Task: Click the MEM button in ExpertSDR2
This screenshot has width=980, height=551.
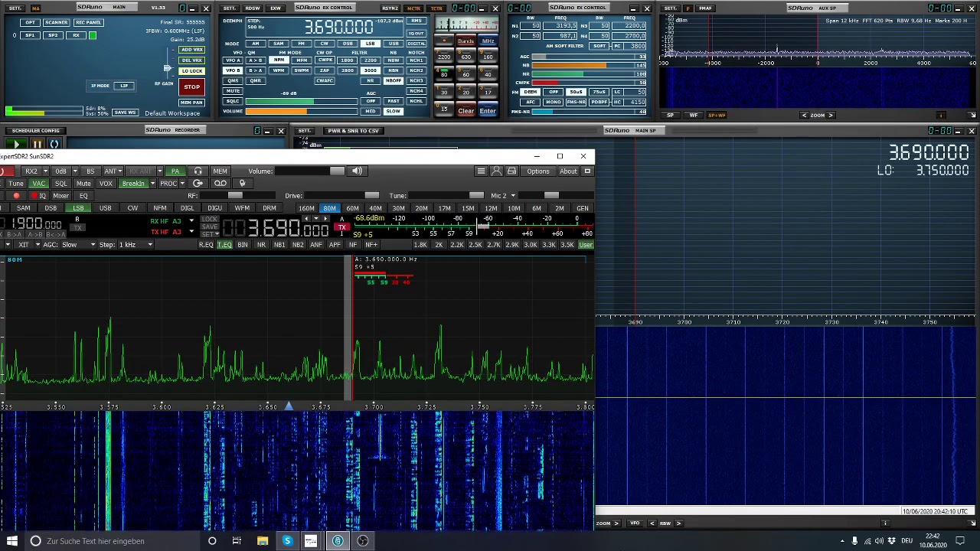Action: point(220,171)
